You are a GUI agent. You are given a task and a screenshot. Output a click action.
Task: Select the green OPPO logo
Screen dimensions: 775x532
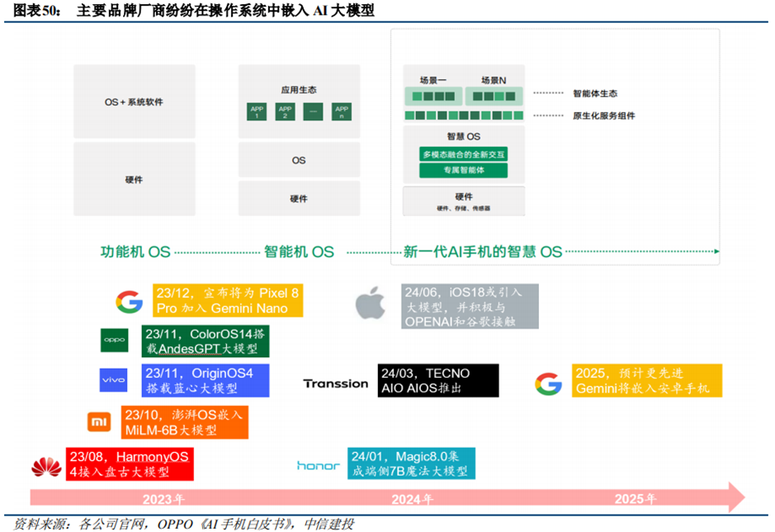(114, 340)
